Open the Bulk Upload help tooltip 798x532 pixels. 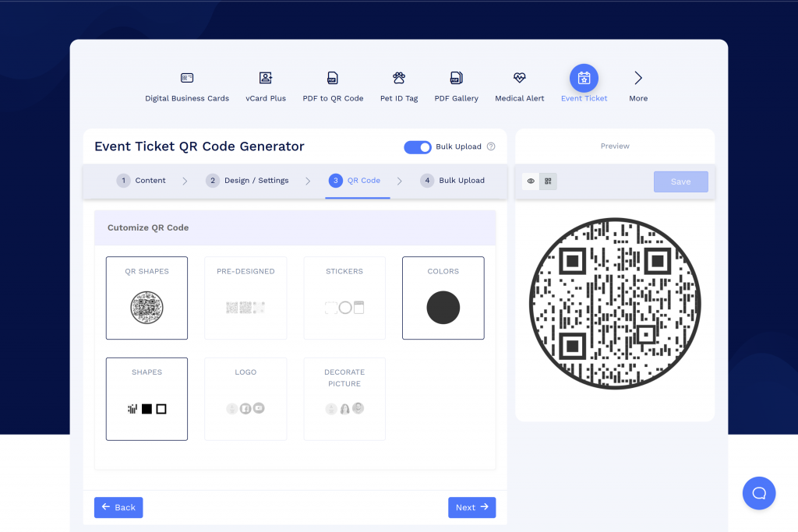click(x=490, y=147)
